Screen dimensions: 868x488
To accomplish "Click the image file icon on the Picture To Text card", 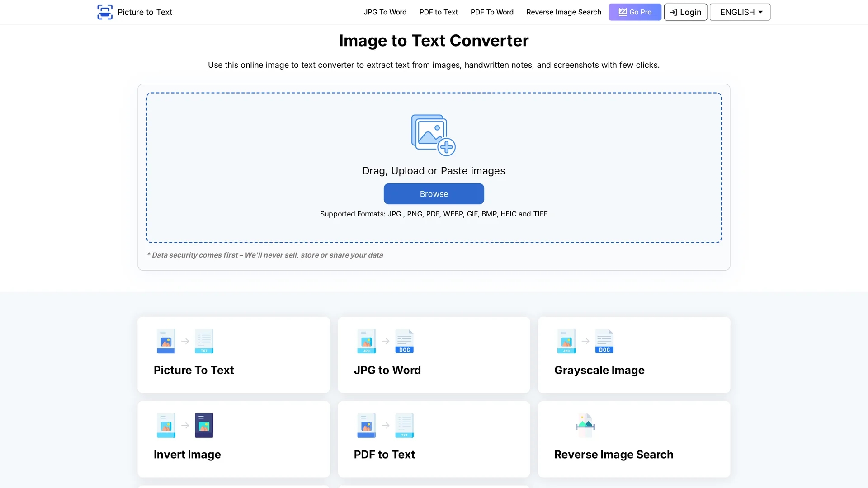I will tap(166, 341).
